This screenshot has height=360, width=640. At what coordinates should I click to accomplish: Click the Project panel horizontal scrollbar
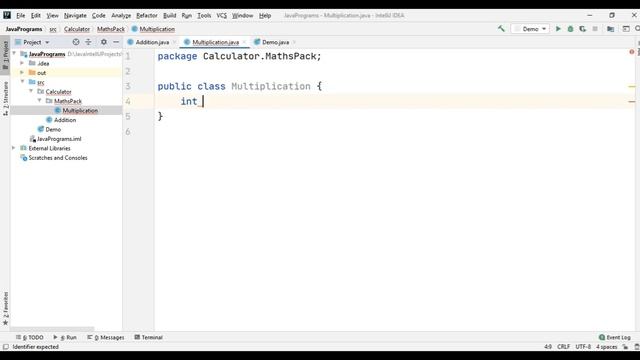52,329
